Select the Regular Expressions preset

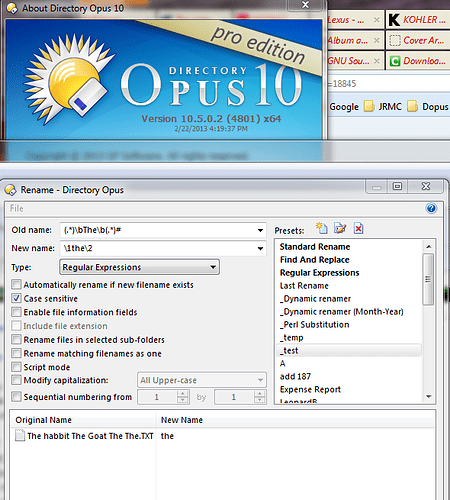click(319, 273)
